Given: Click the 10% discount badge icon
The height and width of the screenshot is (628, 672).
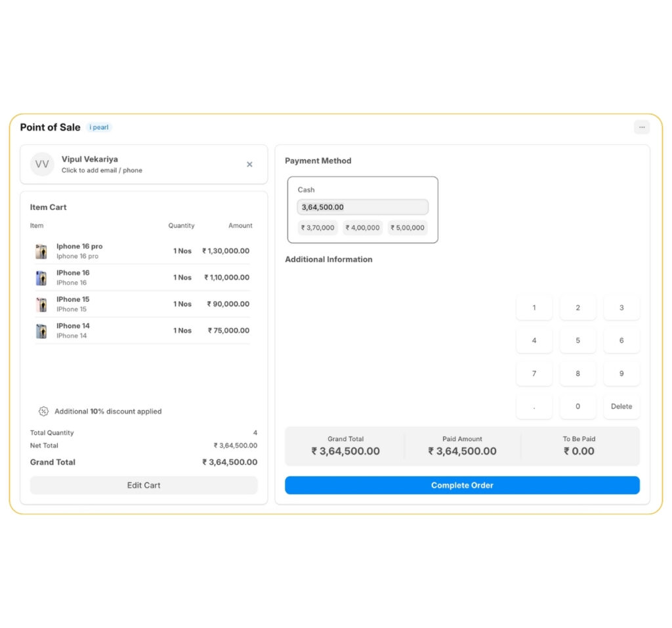Looking at the screenshot, I should (x=43, y=411).
